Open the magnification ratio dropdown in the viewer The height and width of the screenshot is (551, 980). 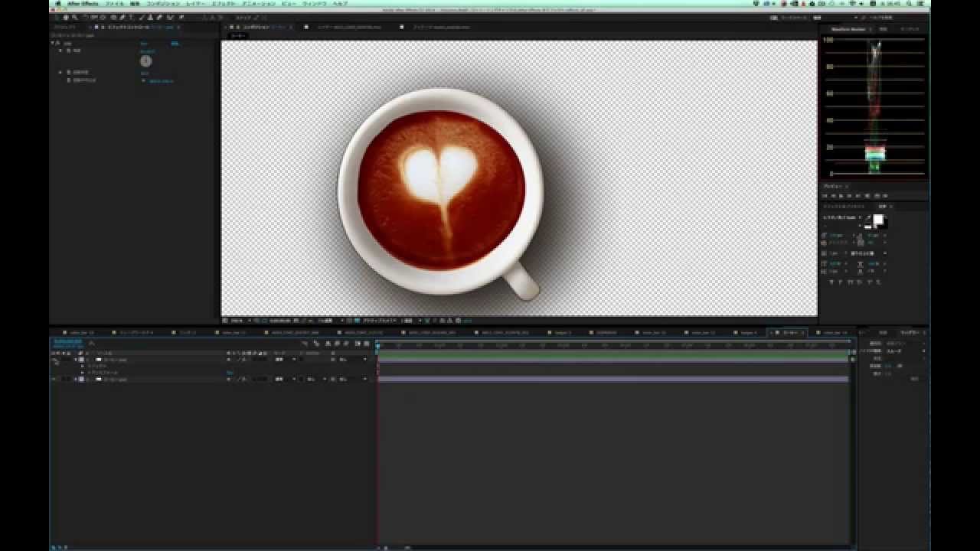234,320
